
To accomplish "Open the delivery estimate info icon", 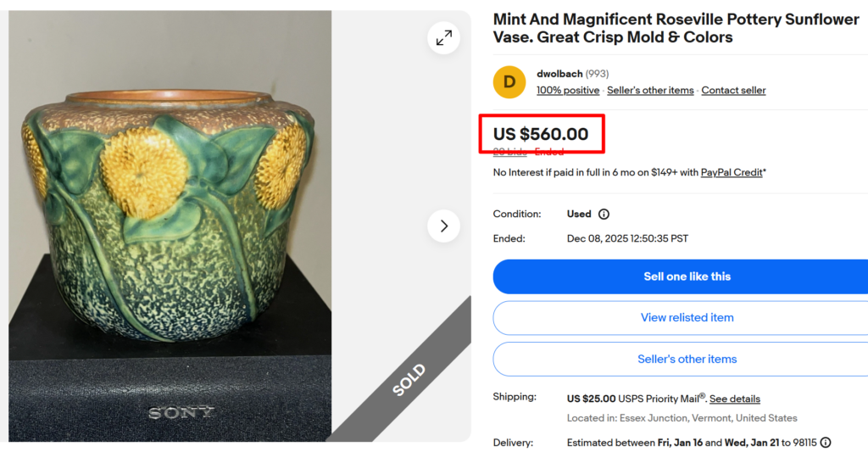I will 826,443.
